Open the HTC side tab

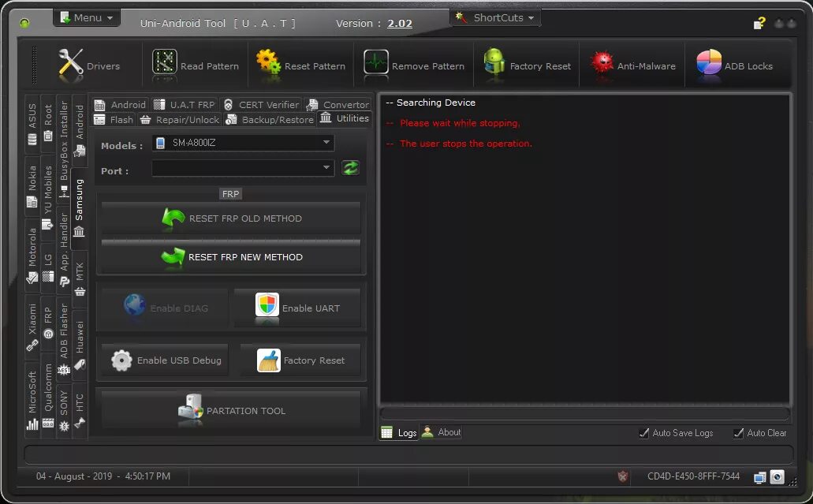point(80,410)
